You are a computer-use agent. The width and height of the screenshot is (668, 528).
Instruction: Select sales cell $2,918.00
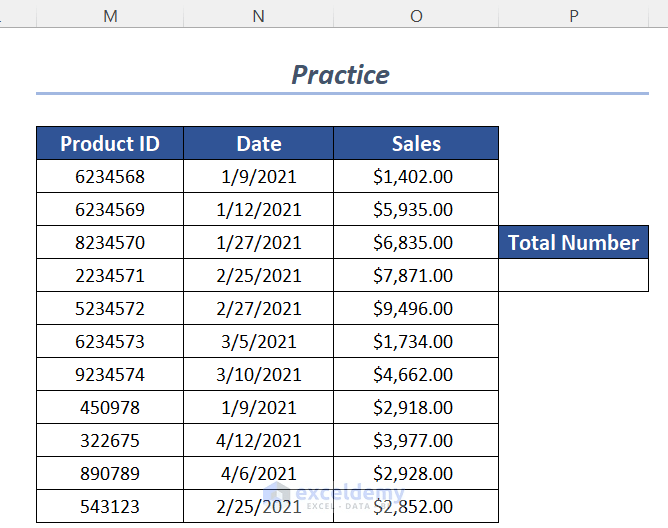click(416, 407)
